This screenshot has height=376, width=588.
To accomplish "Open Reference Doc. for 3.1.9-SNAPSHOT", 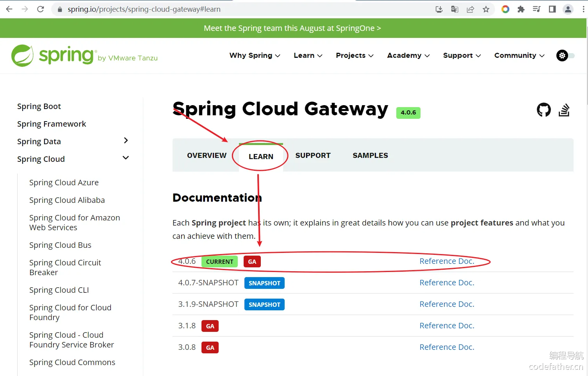I will click(447, 304).
